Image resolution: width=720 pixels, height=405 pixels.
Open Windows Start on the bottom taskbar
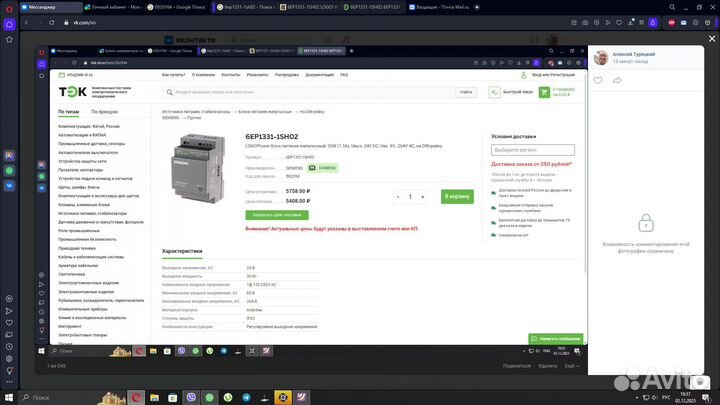click(9, 397)
